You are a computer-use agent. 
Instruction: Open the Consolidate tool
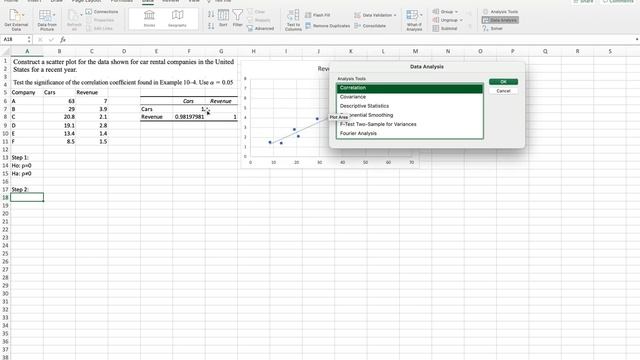tap(370, 26)
